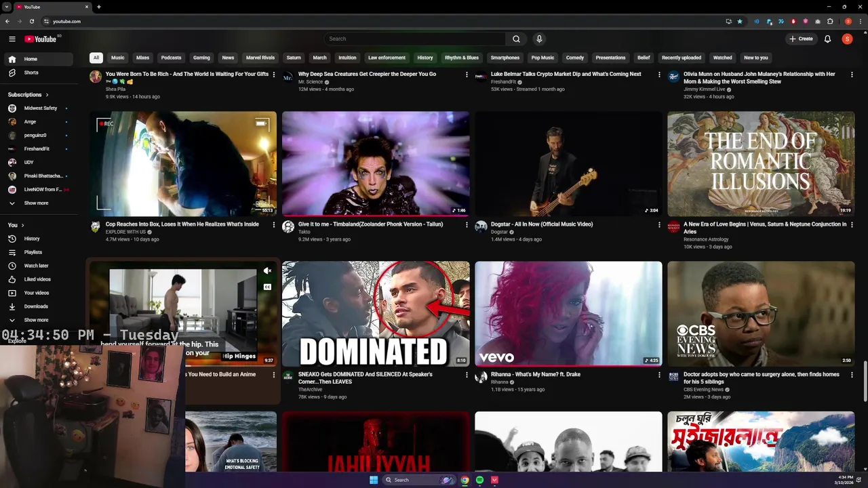Viewport: 868px width, 488px height.
Task: Open options menu for Rihanna video
Action: click(x=659, y=375)
